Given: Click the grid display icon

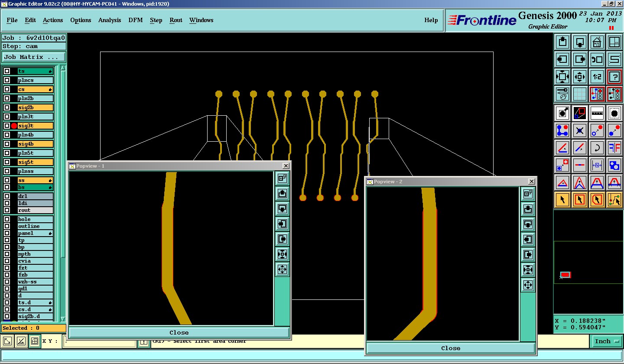Looking at the screenshot, I should coord(580,94).
